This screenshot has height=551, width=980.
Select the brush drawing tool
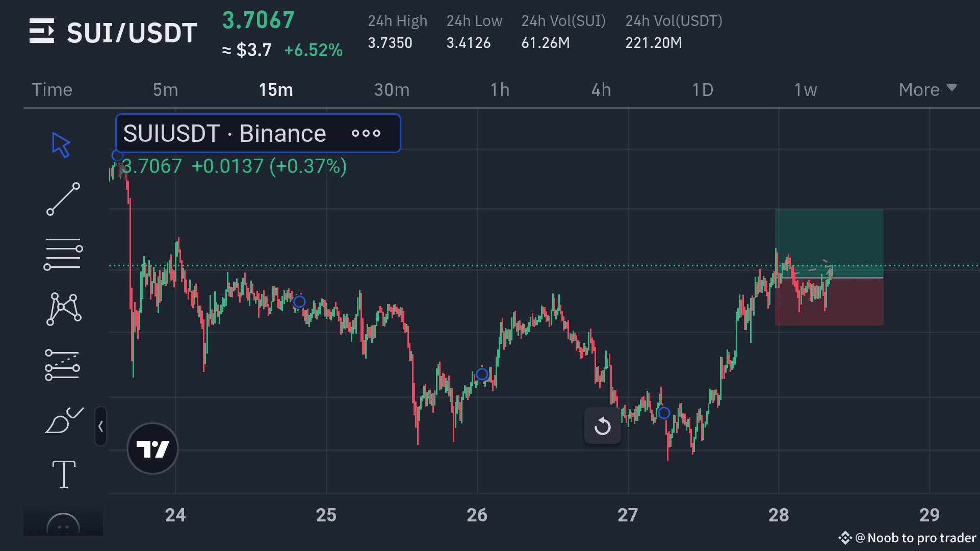pos(64,420)
